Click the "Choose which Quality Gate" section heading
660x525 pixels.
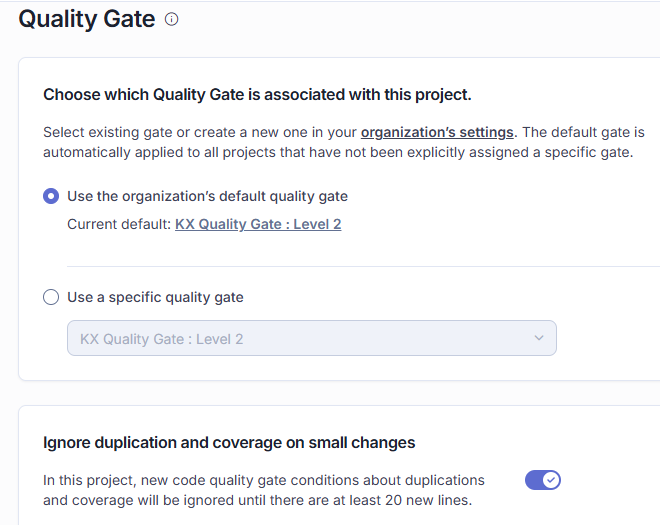coord(257,95)
